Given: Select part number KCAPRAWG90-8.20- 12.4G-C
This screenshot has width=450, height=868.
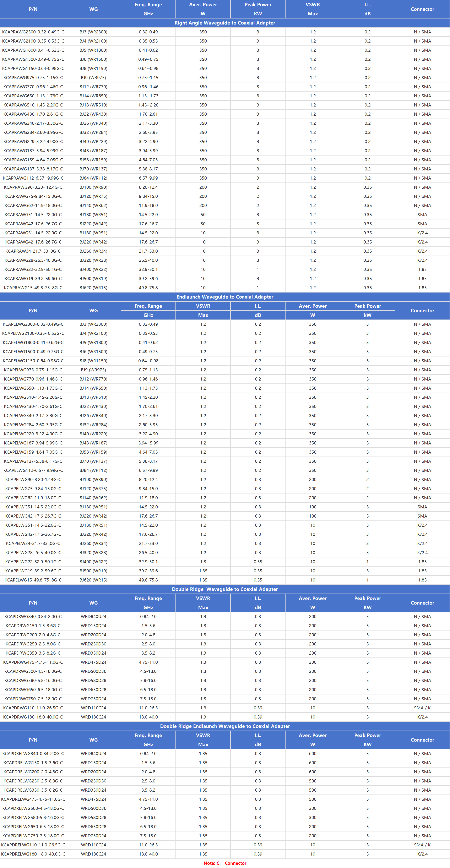Looking at the screenshot, I should click(x=33, y=187).
